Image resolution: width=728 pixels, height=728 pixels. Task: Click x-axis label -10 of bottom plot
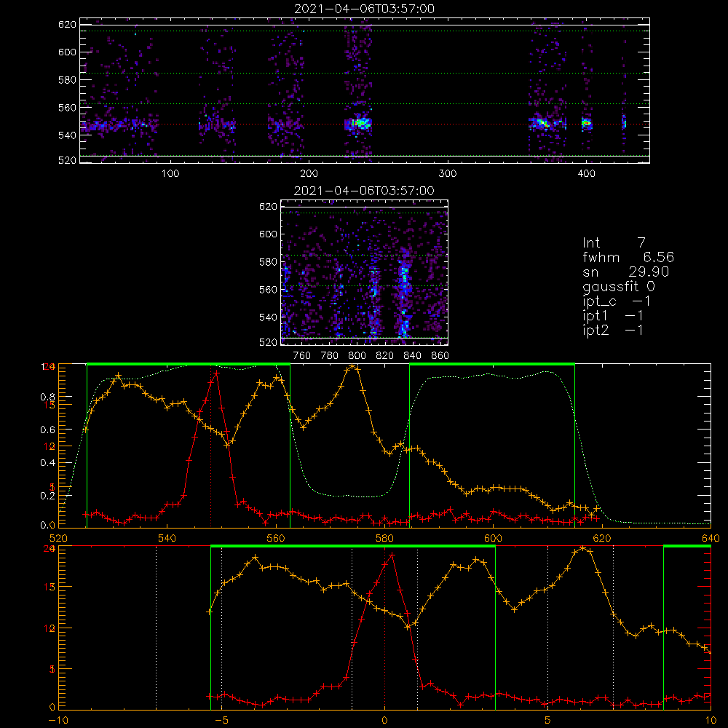(x=58, y=721)
